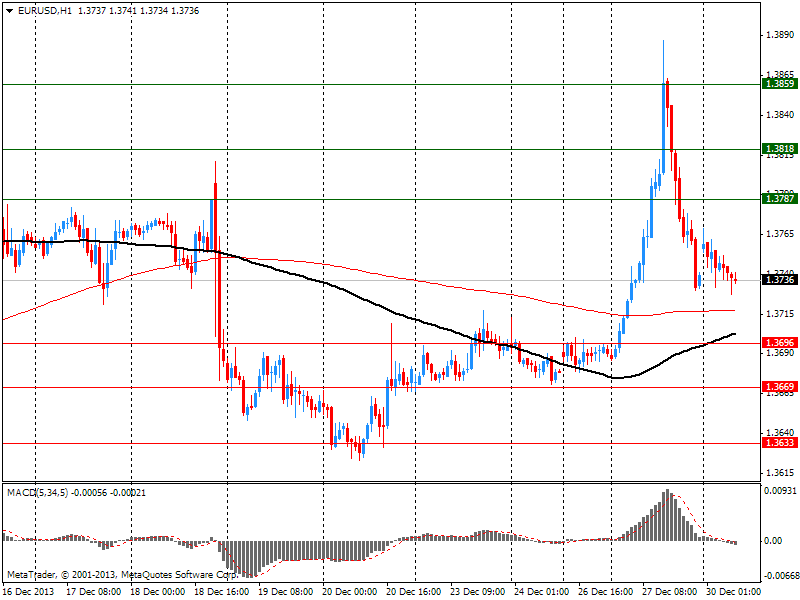Click the 0.00 MACD zero scale value
Image resolution: width=800 pixels, height=600 pixels.
pyautogui.click(x=773, y=541)
